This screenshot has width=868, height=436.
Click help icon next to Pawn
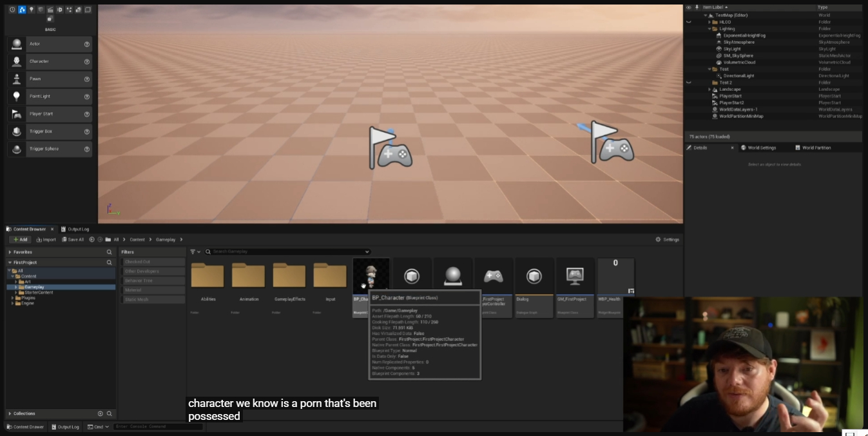(x=87, y=79)
